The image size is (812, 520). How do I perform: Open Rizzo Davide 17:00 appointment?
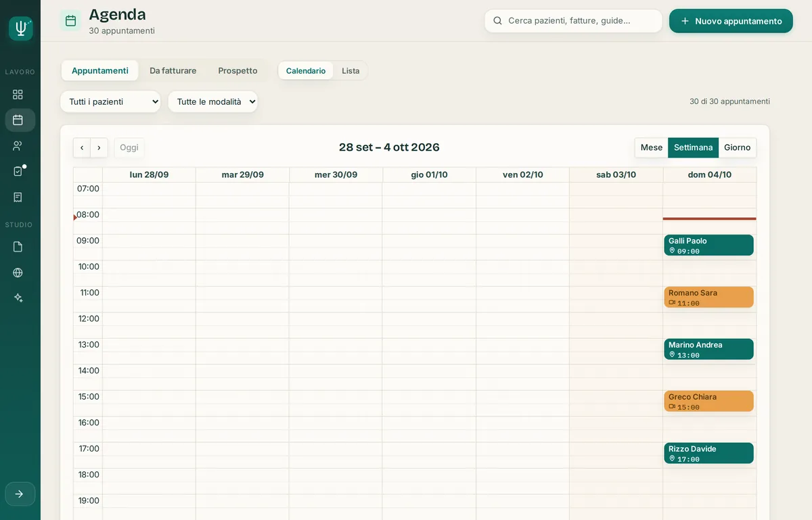[709, 454]
